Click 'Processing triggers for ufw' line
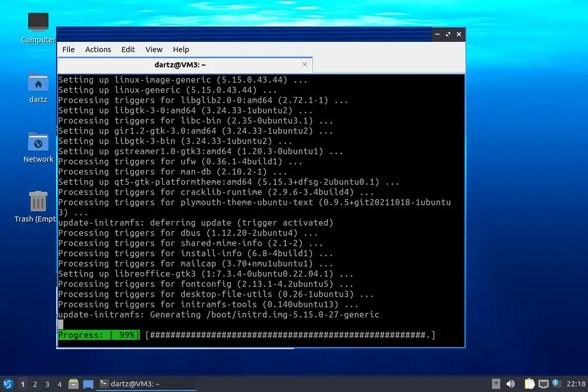 coord(180,162)
